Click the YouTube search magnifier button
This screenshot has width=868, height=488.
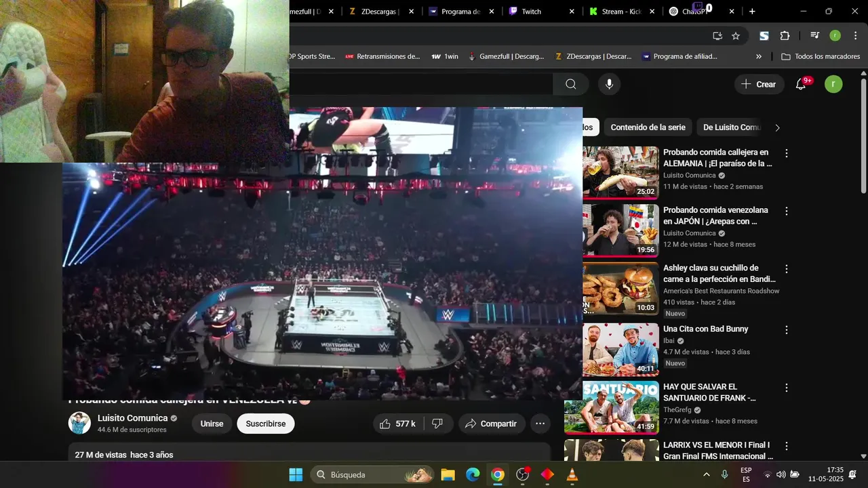tap(571, 84)
